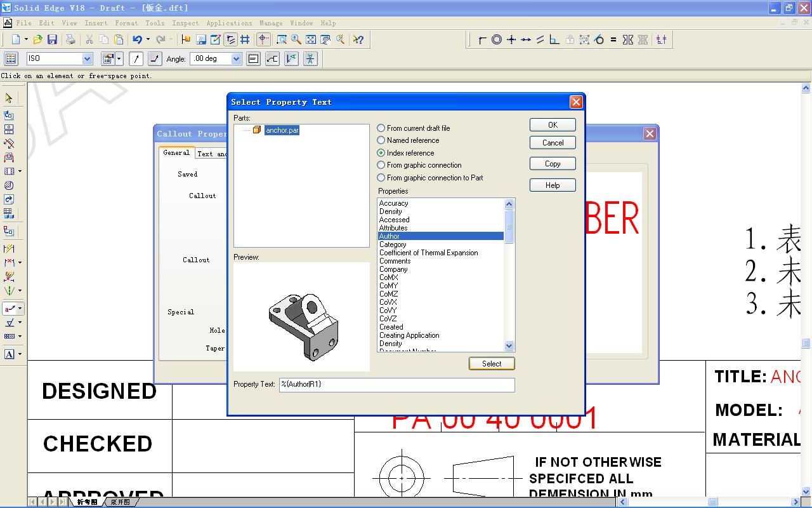Click the Fit view icon
The image size is (812, 508).
[311, 39]
